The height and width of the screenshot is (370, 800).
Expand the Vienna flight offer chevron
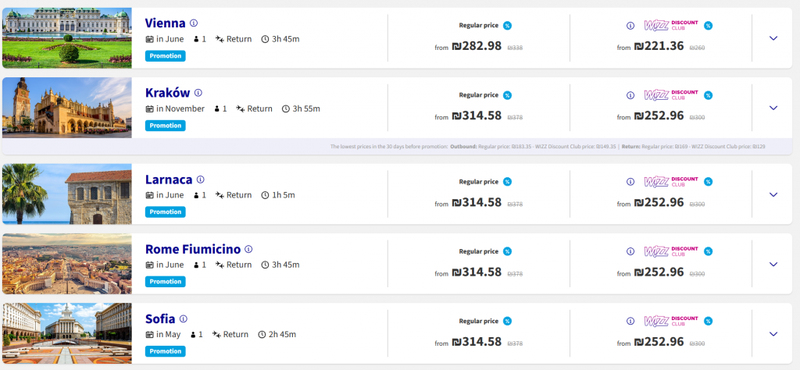[773, 38]
